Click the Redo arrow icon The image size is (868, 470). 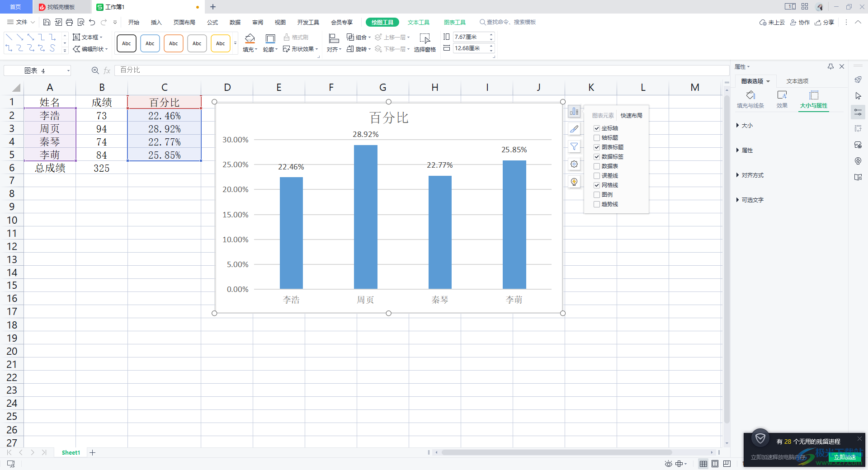click(104, 22)
